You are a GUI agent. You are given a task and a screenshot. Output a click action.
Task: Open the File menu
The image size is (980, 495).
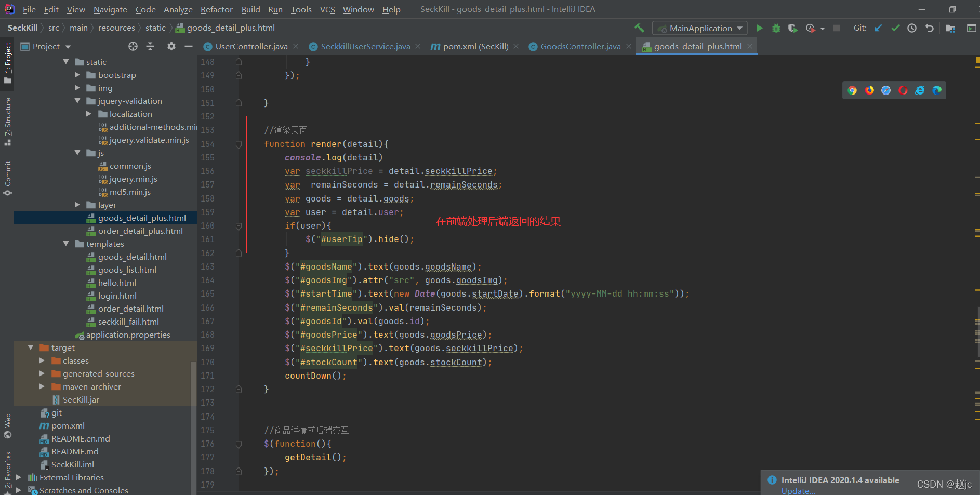tap(29, 9)
